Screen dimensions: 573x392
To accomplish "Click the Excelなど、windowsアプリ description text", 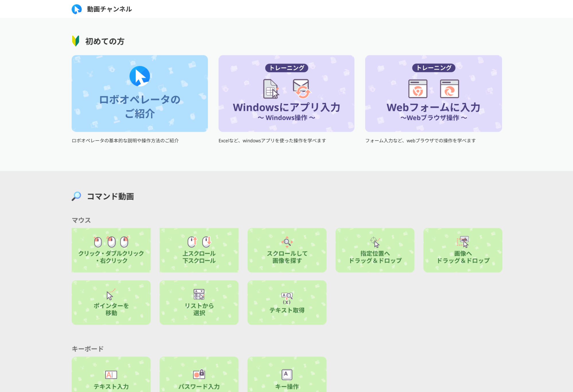I will (x=272, y=141).
